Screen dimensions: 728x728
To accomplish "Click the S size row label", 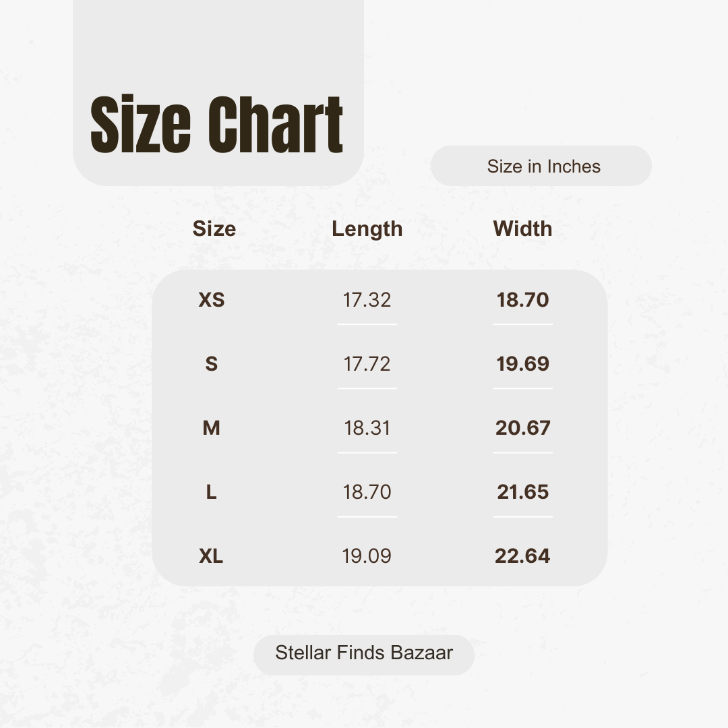I will [212, 364].
